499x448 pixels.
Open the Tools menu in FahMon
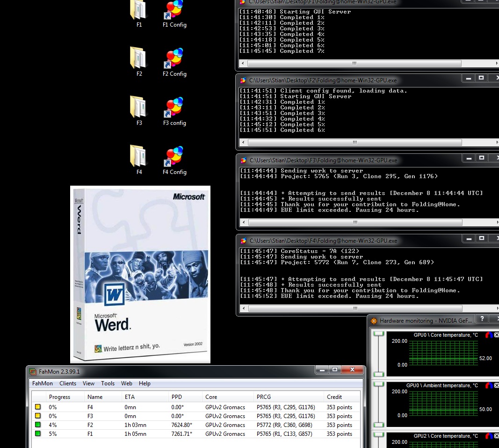tap(108, 383)
